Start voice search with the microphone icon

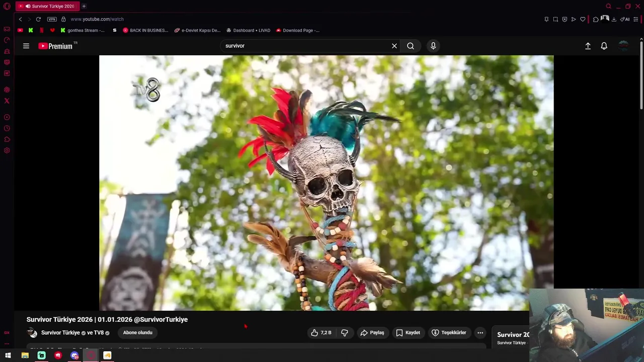tap(433, 46)
